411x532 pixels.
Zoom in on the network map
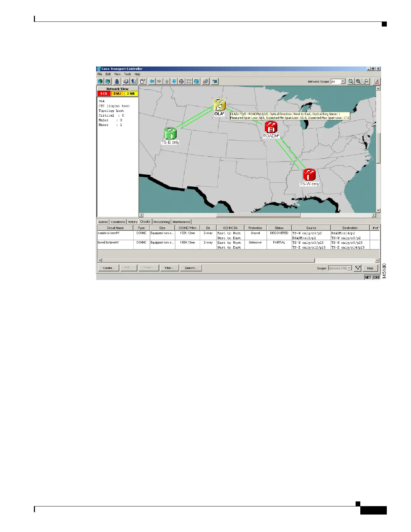[359, 81]
